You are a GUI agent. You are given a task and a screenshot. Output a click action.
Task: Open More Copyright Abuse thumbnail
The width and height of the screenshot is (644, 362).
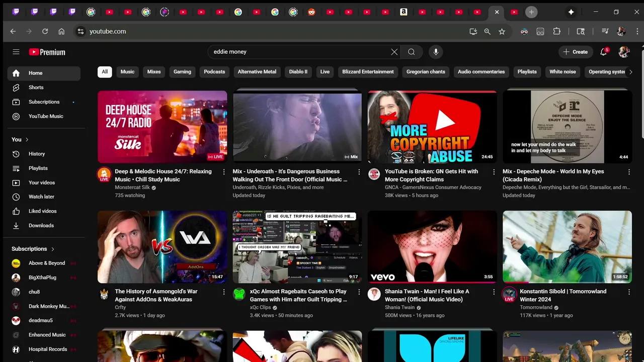pos(432,127)
